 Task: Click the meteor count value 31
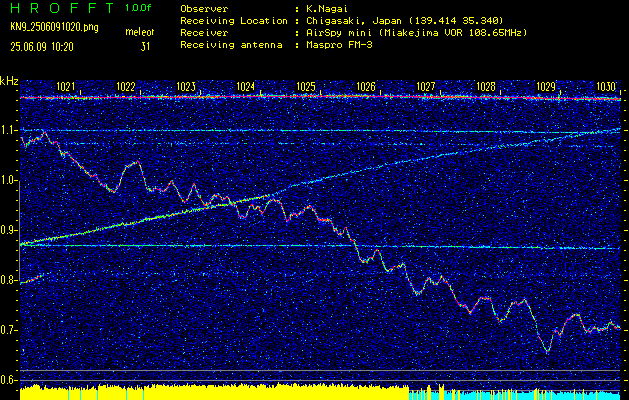point(145,47)
